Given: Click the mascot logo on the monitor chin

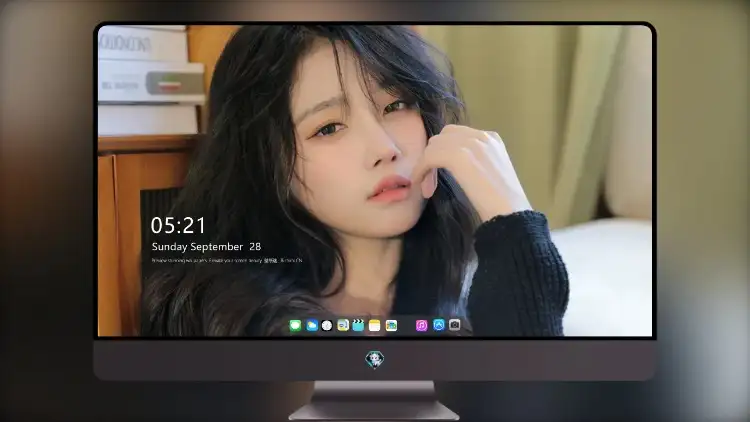Looking at the screenshot, I should pyautogui.click(x=375, y=359).
